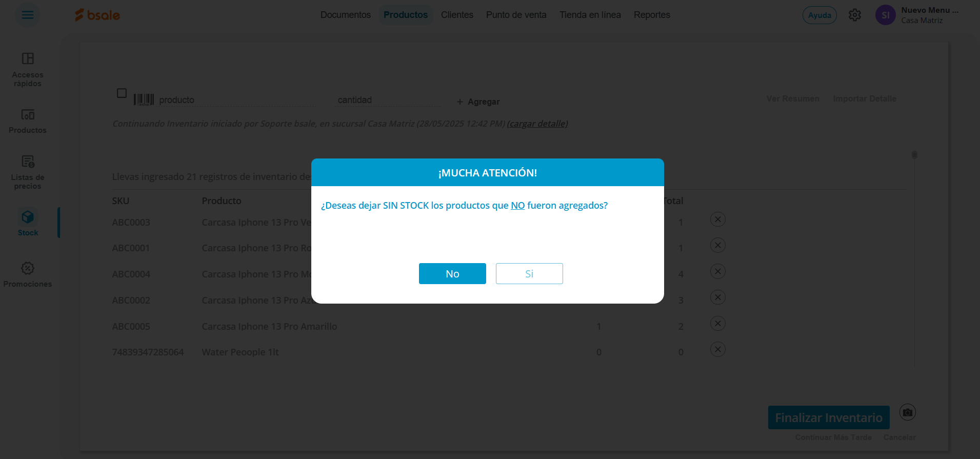Open the hamburger menu icon

tap(28, 15)
